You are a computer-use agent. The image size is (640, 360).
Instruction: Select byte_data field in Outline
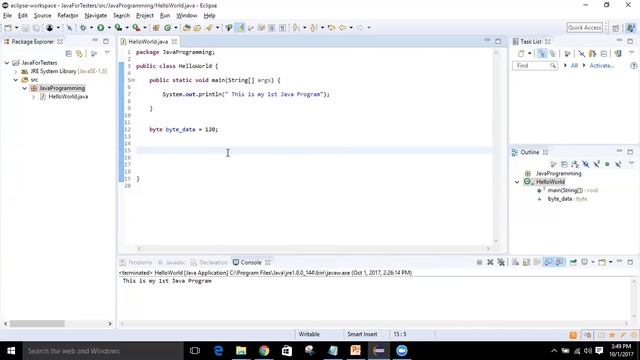(x=560, y=199)
